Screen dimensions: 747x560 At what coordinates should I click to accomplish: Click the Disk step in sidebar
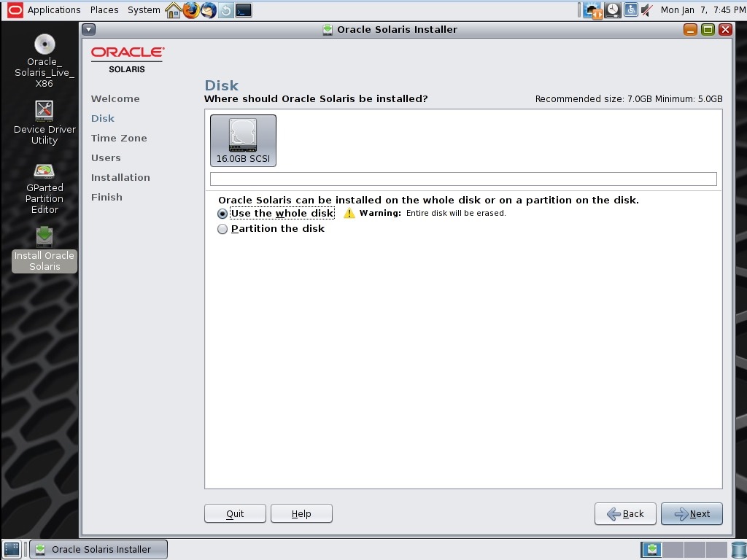coord(102,118)
